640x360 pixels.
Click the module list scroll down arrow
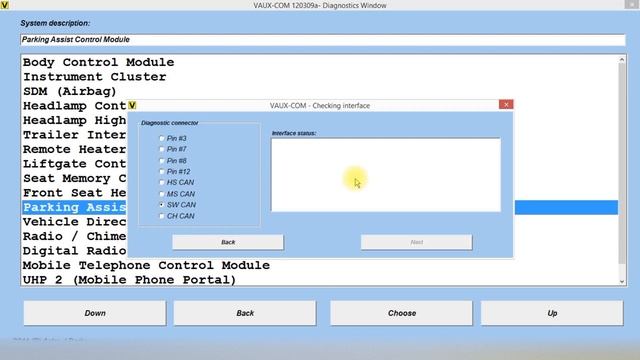tap(622, 281)
